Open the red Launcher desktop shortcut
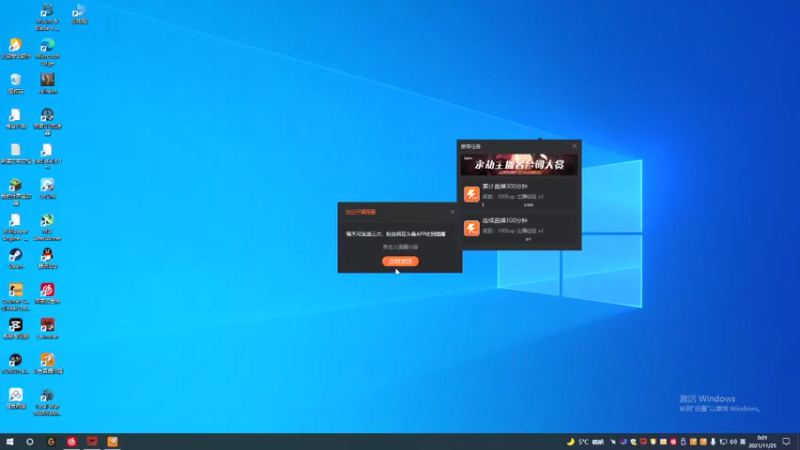The height and width of the screenshot is (450, 800). pos(47,329)
